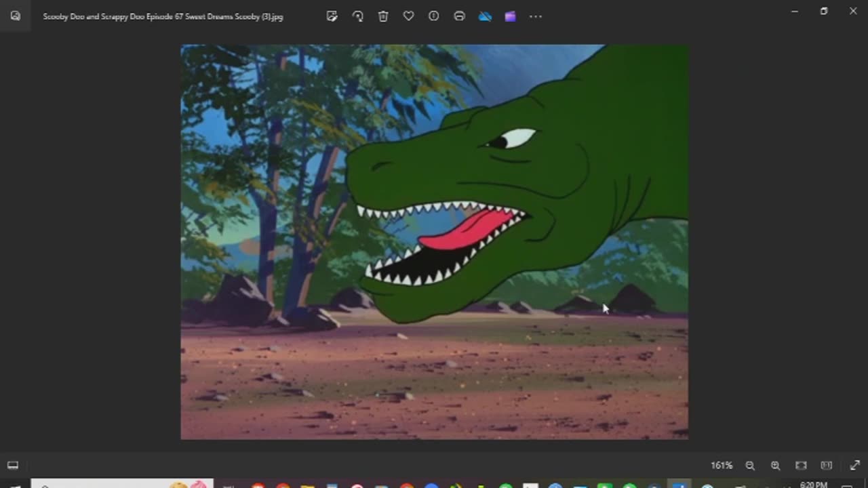
Task: Click the Windows taskbar search box
Action: click(122, 484)
